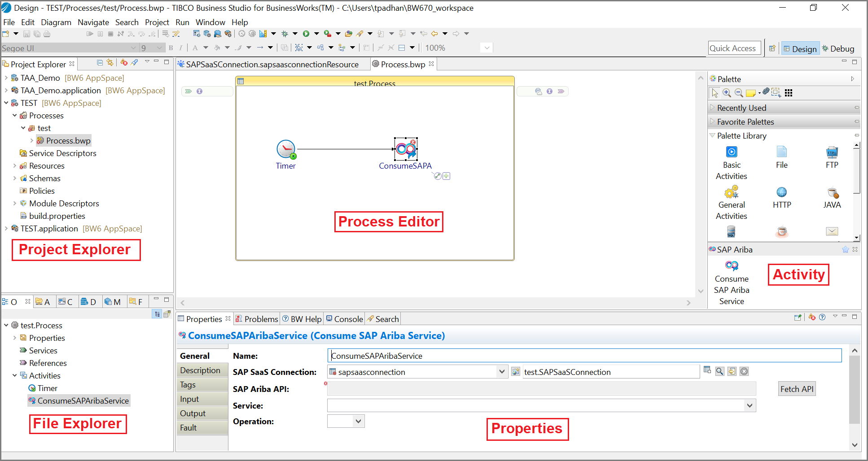868x461 pixels.
Task: Click the Open Perspective icon
Action: (772, 48)
